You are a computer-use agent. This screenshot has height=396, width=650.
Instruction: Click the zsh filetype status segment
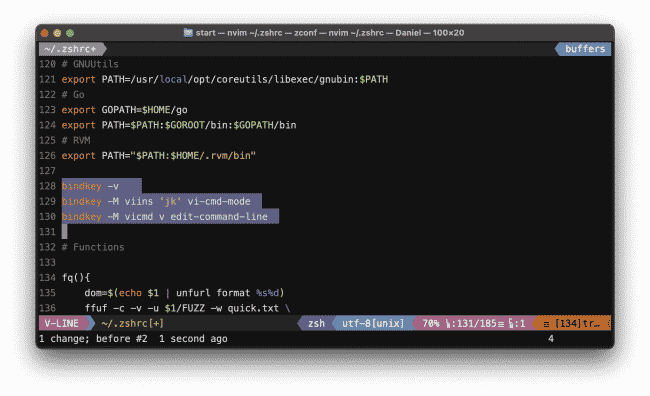coord(316,323)
